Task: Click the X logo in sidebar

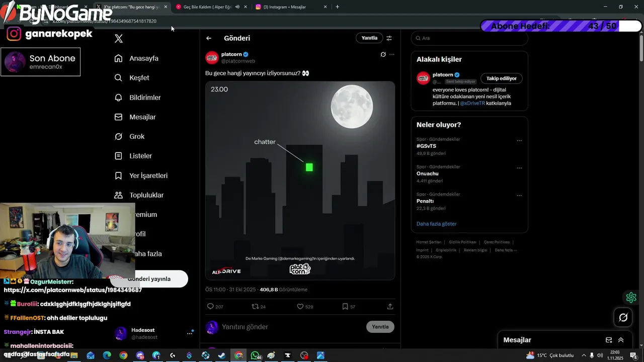Action: pyautogui.click(x=119, y=38)
